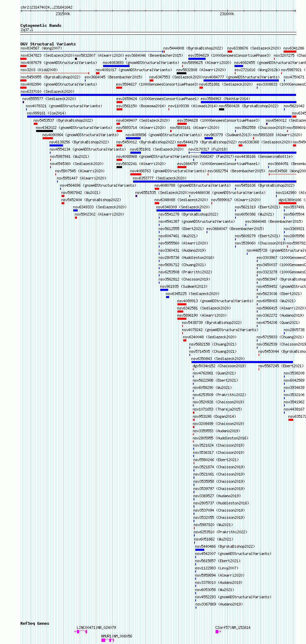The image size is (306, 644).
Task: Click the black bar under nsv5560428
Action: [x=221, y=109]
